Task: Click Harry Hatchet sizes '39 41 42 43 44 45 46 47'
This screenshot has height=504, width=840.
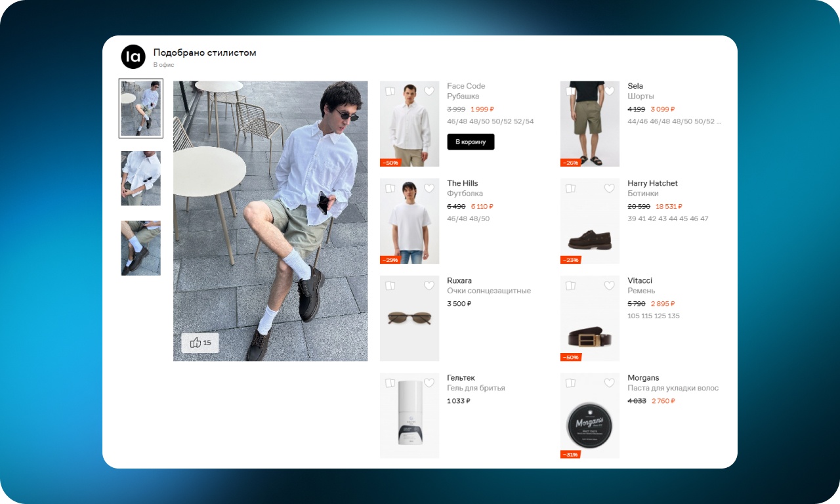Action: pyautogui.click(x=668, y=219)
